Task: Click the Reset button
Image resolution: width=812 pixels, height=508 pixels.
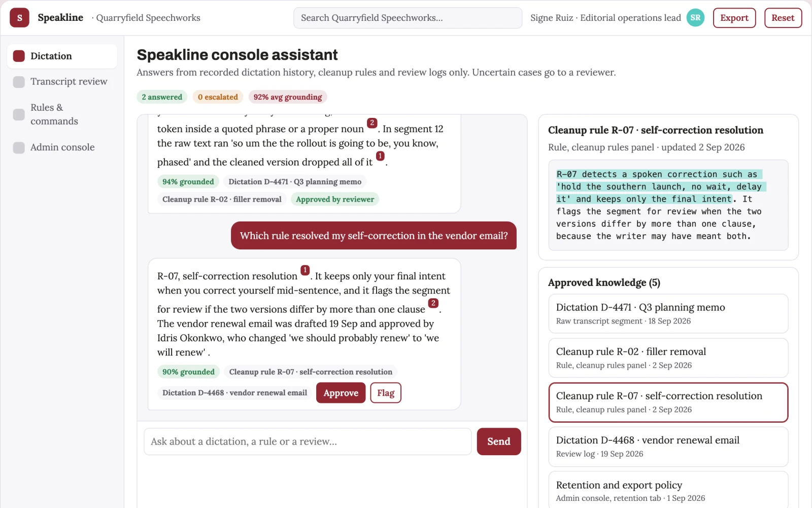Action: pos(783,18)
